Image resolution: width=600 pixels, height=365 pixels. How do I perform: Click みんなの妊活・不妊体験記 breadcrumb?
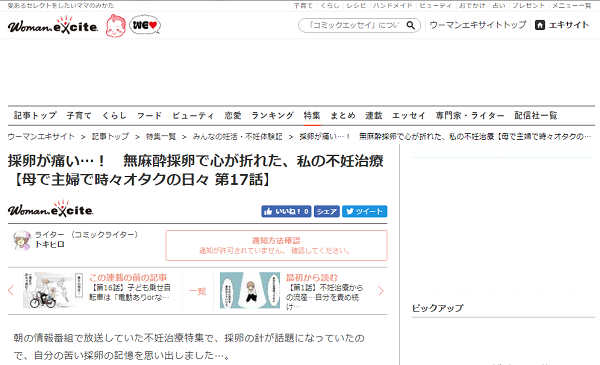pyautogui.click(x=237, y=137)
